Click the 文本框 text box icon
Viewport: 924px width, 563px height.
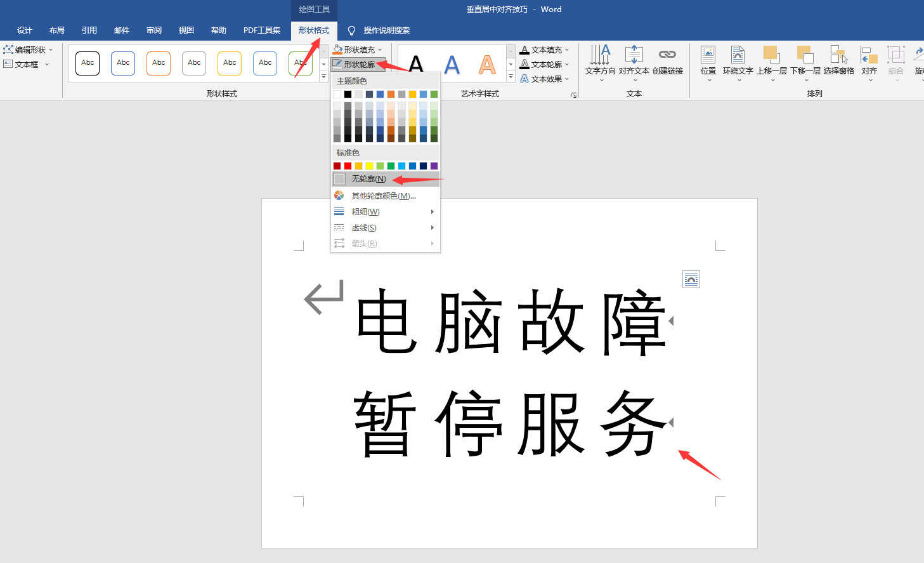(x=8, y=64)
